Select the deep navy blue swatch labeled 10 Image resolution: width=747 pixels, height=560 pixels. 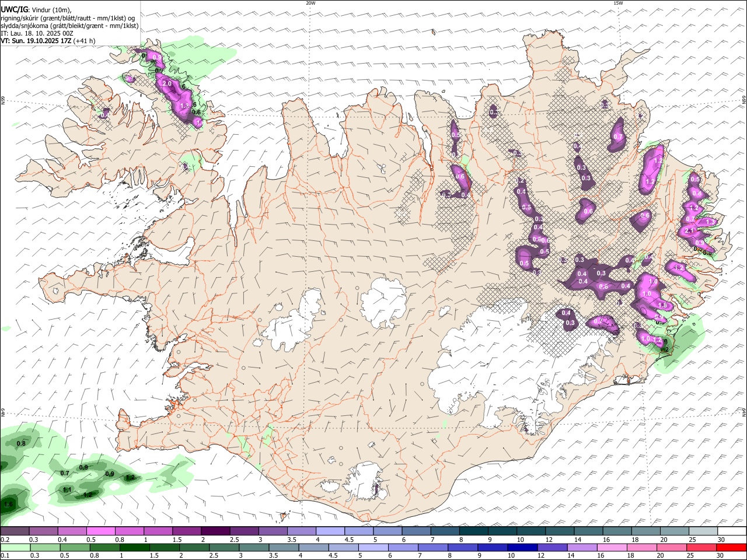click(522, 548)
